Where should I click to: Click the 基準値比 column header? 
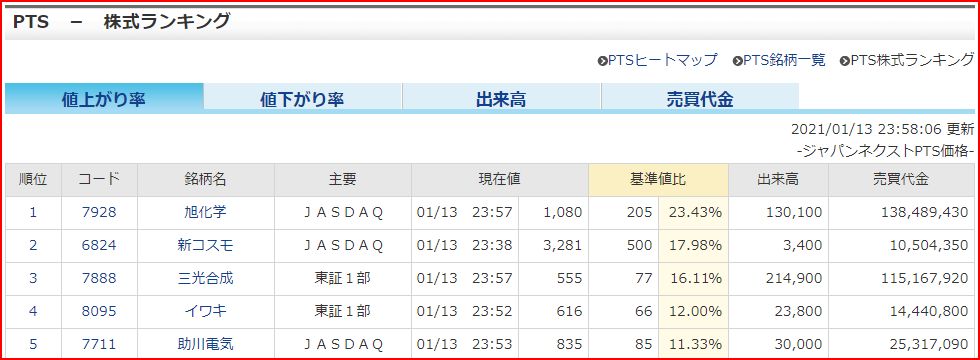tap(658, 180)
